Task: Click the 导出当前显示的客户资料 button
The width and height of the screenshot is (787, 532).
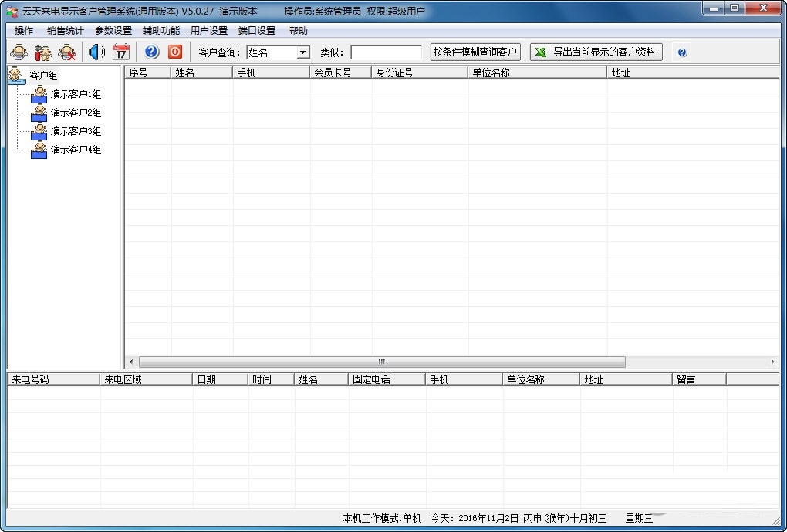Action: [596, 52]
